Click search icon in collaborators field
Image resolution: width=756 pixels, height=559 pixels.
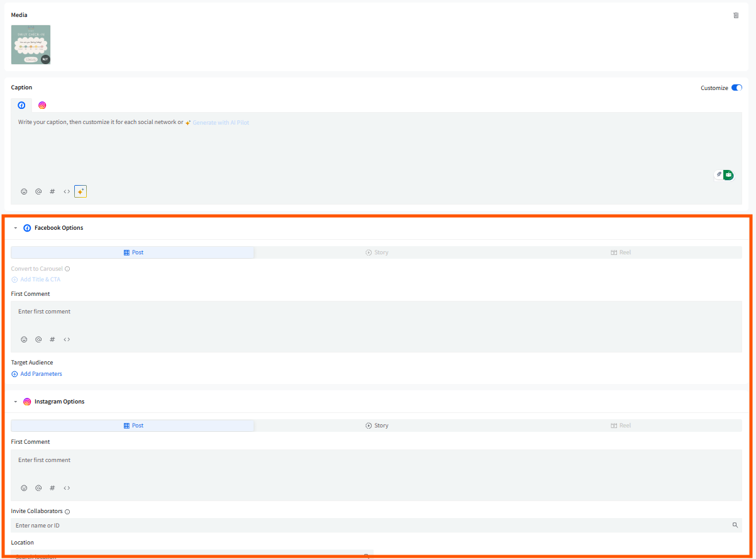(735, 525)
